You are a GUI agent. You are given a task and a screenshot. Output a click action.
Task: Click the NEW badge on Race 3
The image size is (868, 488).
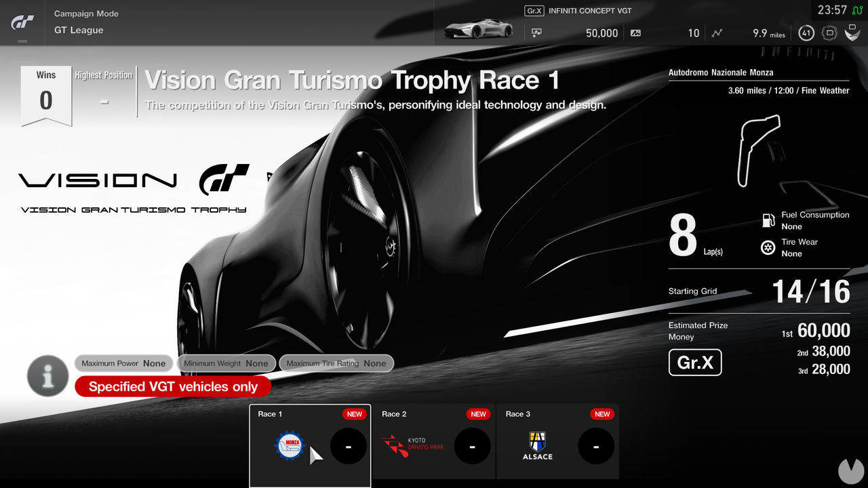click(x=602, y=414)
